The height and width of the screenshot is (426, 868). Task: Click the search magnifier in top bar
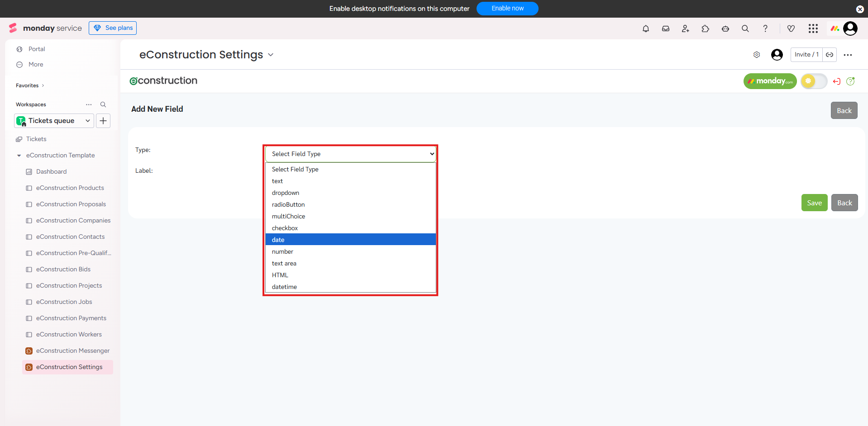pos(745,28)
